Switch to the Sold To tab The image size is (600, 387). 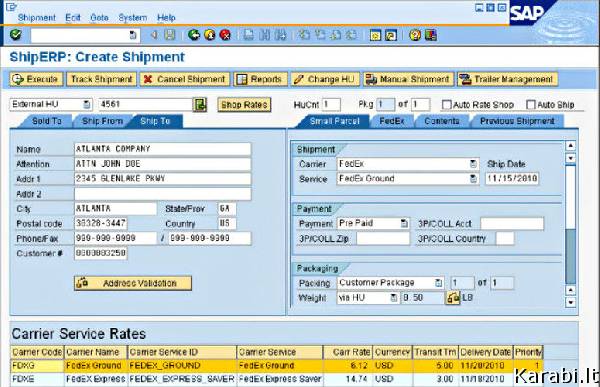pyautogui.click(x=47, y=121)
